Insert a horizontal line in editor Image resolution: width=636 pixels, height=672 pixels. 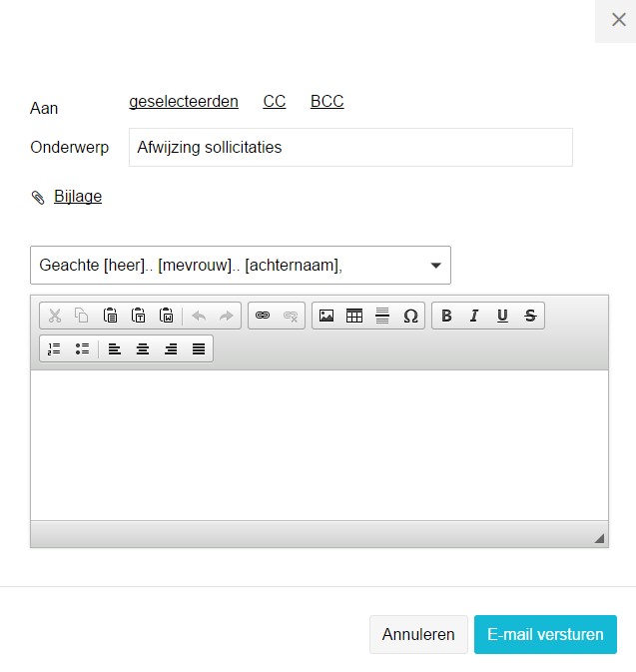click(382, 316)
